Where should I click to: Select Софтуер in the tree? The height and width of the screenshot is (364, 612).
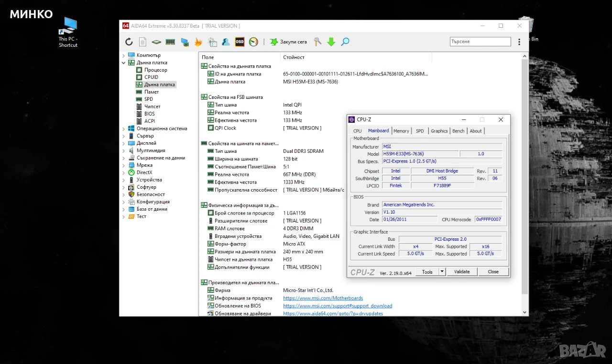click(146, 187)
